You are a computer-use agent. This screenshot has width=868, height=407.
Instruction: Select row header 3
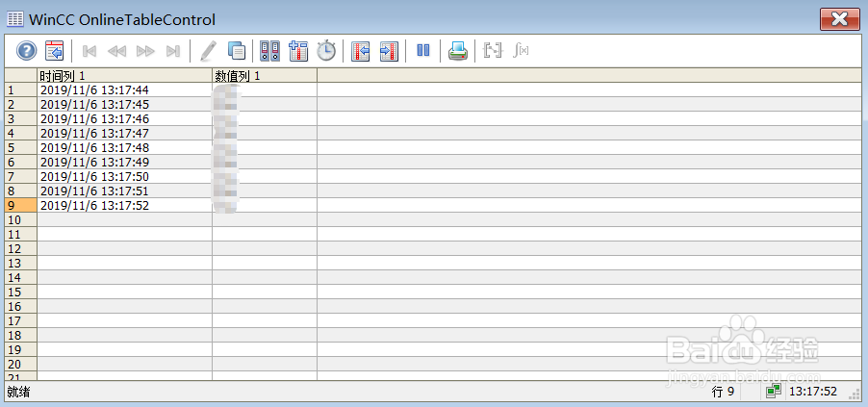(x=21, y=118)
